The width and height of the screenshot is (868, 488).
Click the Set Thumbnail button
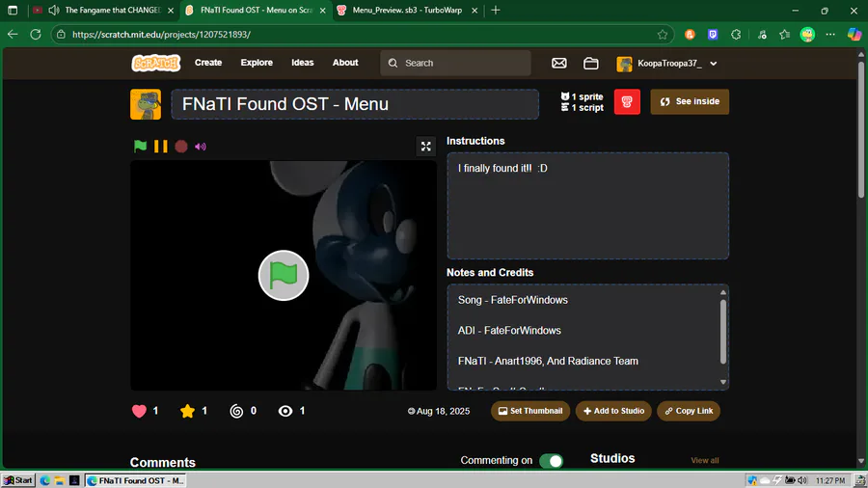530,411
